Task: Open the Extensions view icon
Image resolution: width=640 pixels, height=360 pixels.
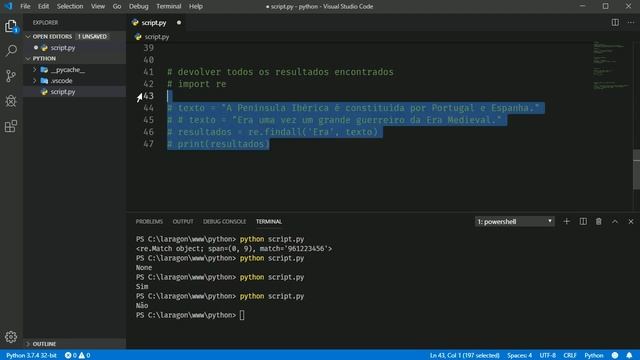Action: (11, 126)
